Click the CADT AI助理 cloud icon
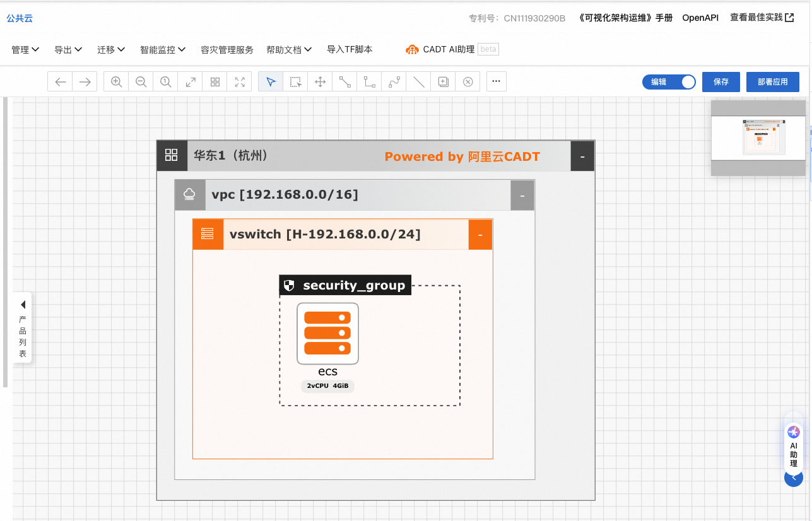The image size is (812, 521). point(412,49)
